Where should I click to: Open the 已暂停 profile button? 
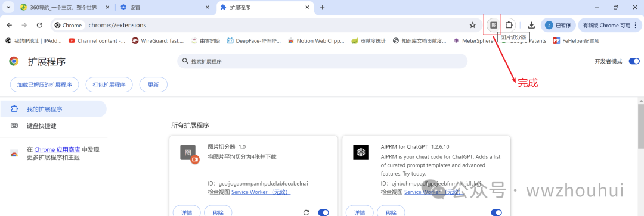click(558, 25)
